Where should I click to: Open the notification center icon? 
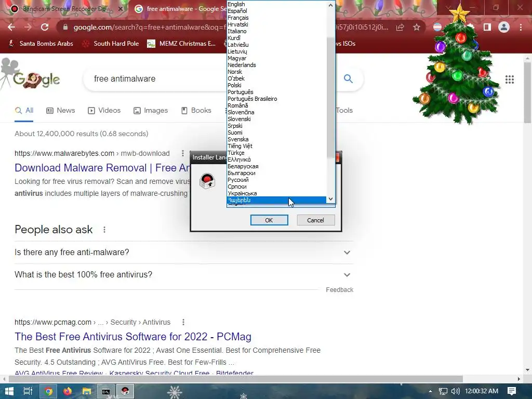coord(512,391)
